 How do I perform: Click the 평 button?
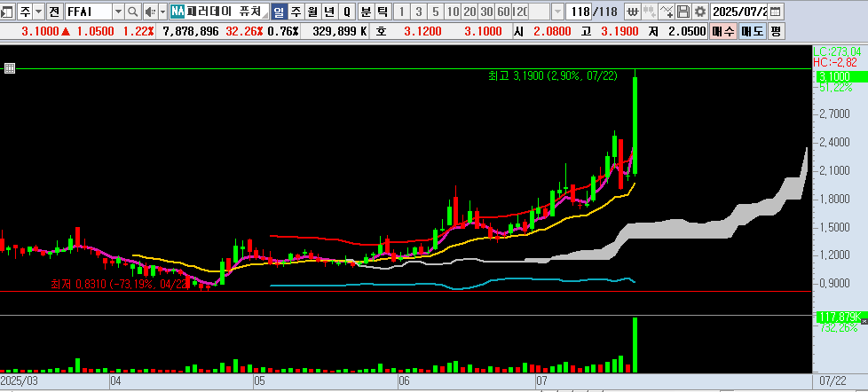pos(776,32)
